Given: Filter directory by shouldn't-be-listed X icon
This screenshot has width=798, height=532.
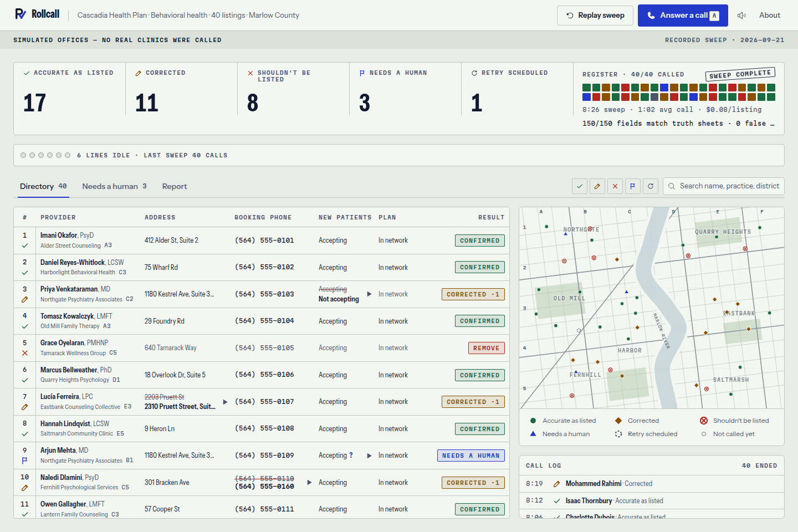Looking at the screenshot, I should click(x=615, y=186).
